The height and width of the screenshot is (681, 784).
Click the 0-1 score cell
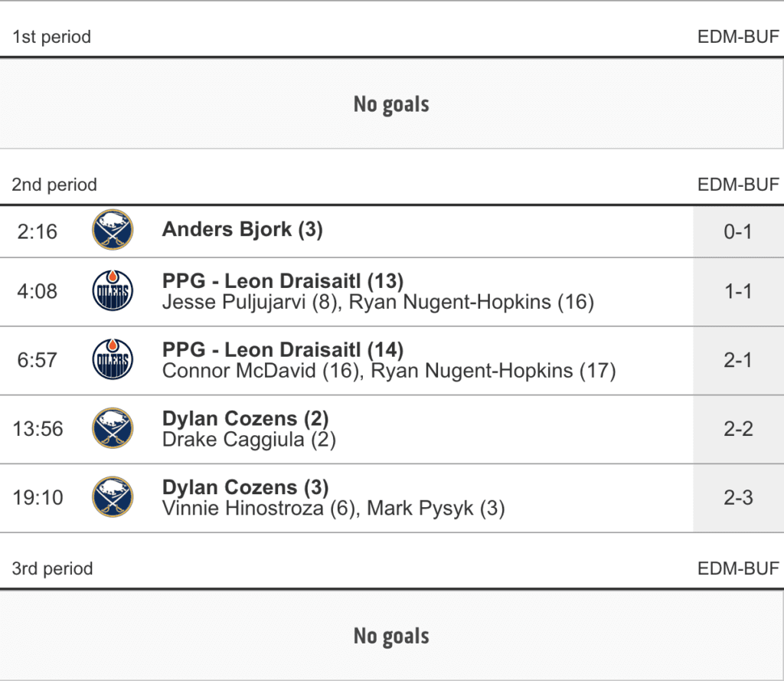pos(737,231)
